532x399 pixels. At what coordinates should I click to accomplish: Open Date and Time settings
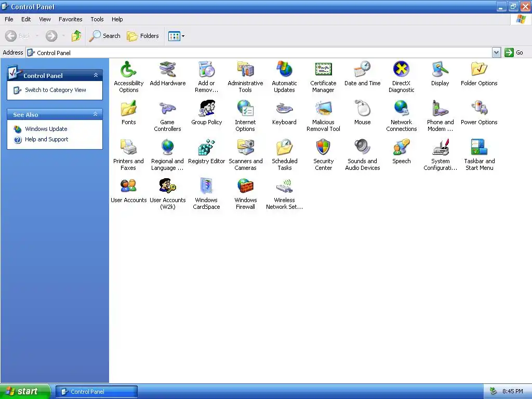pyautogui.click(x=362, y=74)
